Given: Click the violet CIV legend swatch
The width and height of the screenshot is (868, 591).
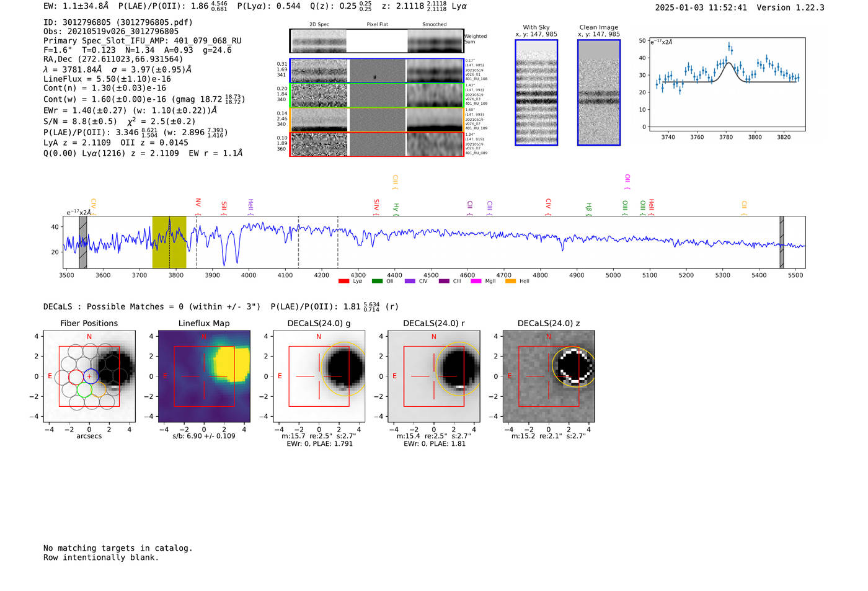Looking at the screenshot, I should tap(410, 281).
